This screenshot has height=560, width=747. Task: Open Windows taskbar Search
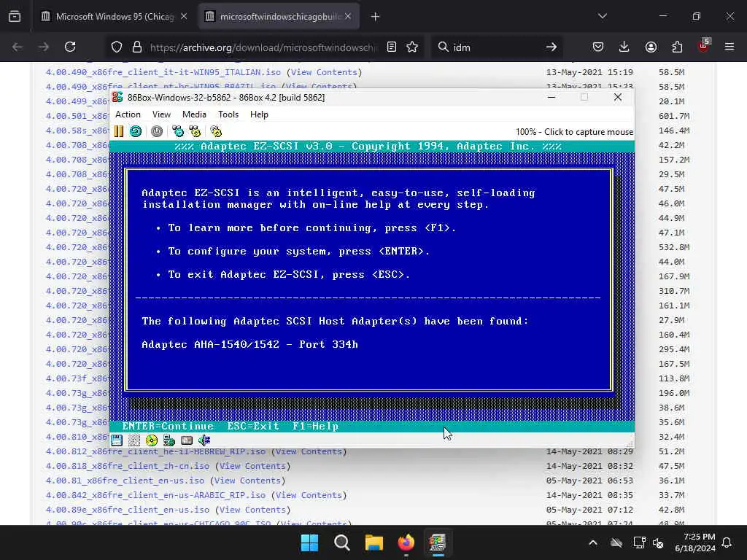(341, 542)
